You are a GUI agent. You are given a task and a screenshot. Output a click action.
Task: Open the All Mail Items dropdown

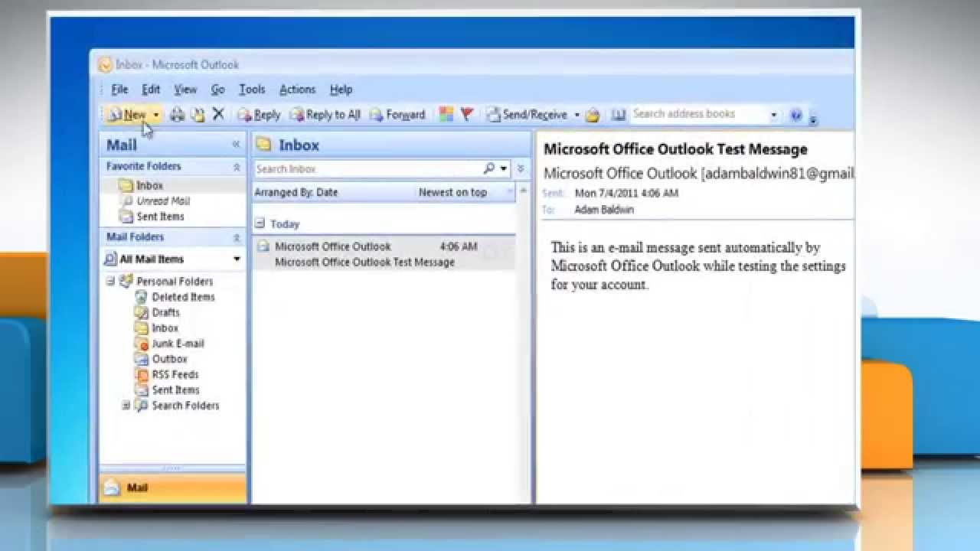(x=237, y=259)
